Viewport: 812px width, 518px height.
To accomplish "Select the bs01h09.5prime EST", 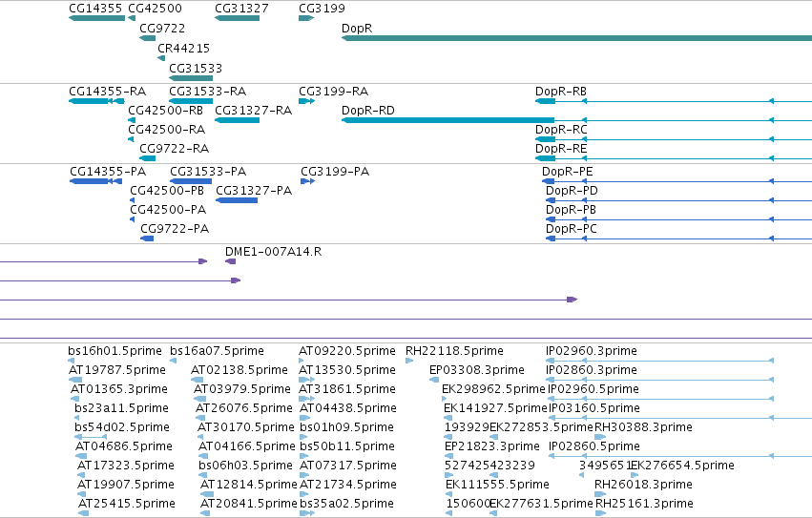I will (304, 437).
